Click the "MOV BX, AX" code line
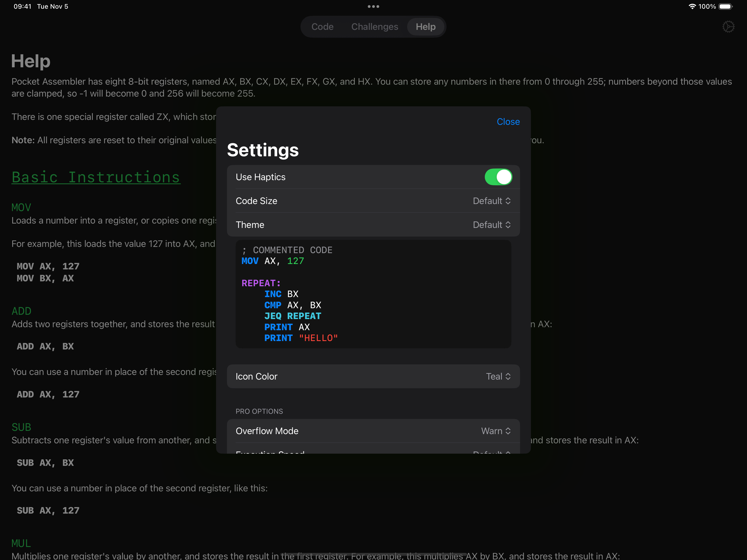Screen dimensions: 747x560 45,278
